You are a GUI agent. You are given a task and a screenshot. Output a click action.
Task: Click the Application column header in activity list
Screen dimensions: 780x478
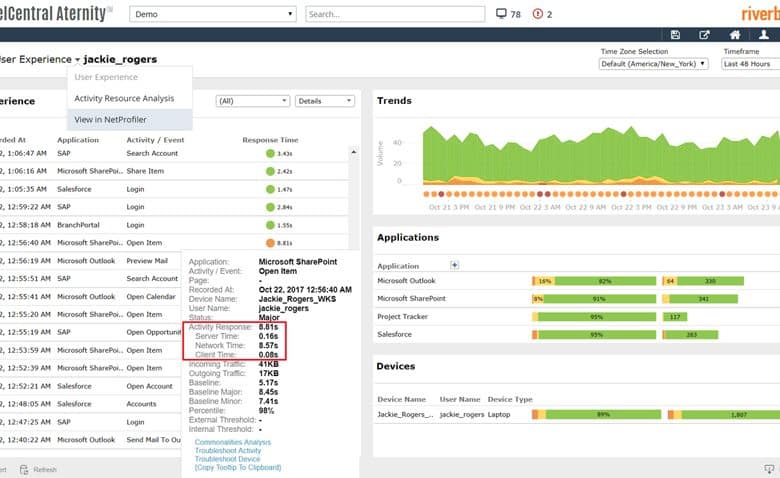click(78, 140)
